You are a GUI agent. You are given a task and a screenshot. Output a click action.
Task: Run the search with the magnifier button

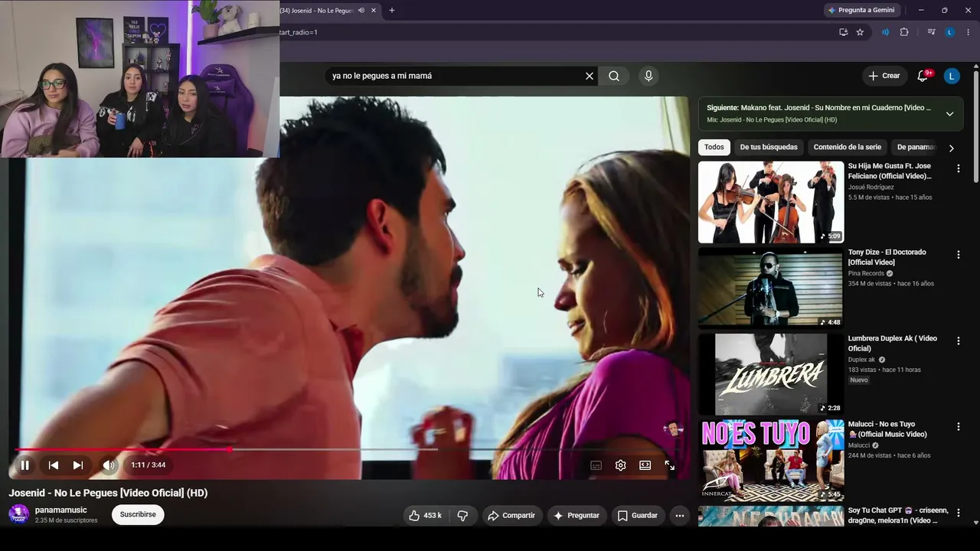(614, 76)
